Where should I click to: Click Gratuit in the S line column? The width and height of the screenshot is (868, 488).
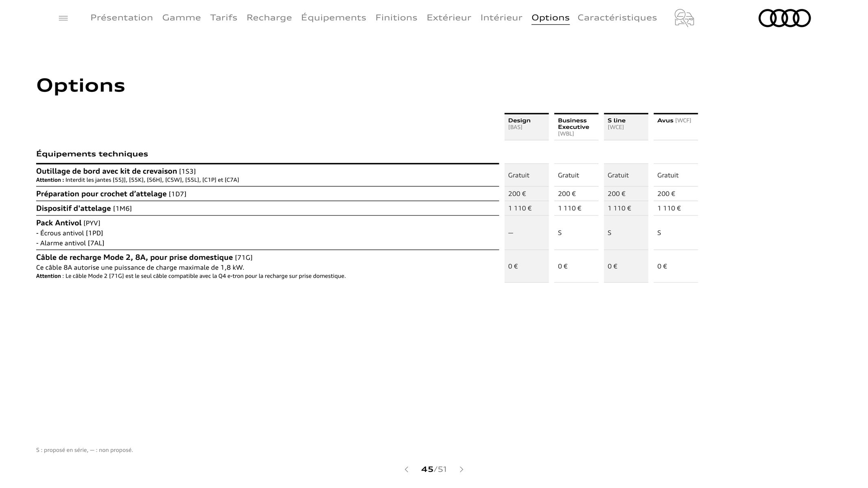[618, 175]
